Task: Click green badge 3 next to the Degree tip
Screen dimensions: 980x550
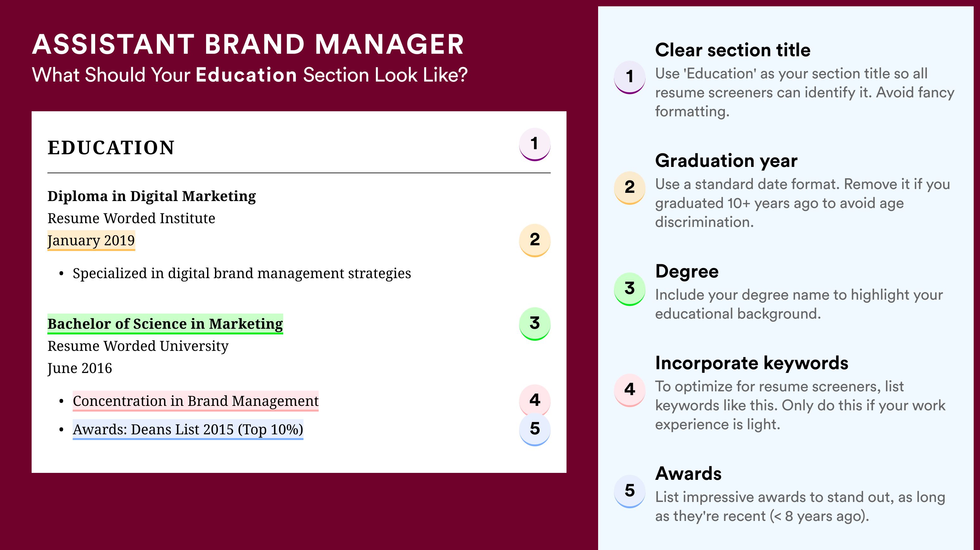Action: click(x=630, y=289)
